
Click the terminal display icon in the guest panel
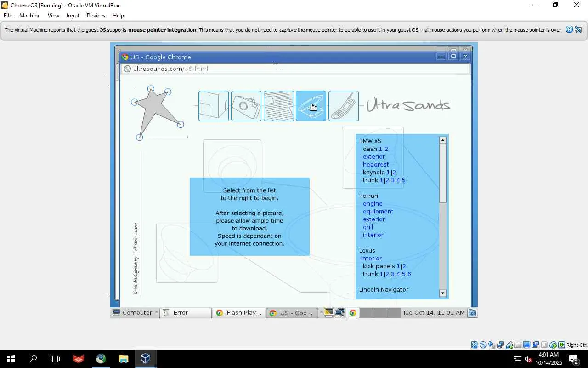click(329, 313)
